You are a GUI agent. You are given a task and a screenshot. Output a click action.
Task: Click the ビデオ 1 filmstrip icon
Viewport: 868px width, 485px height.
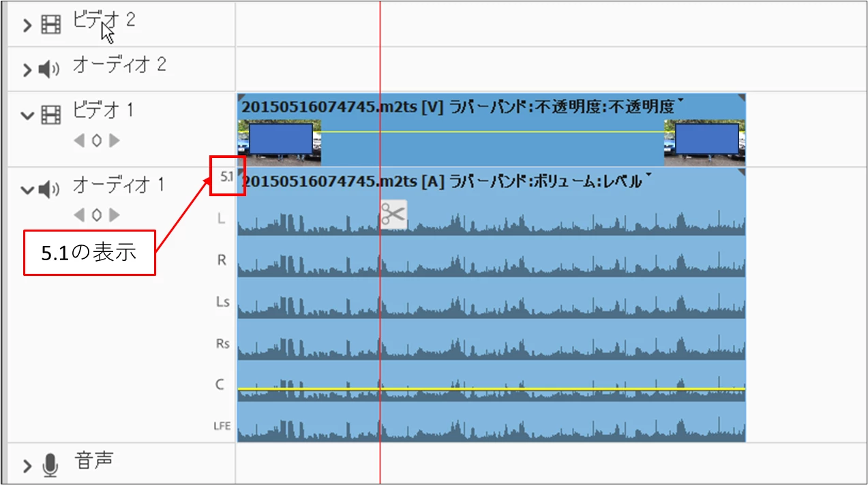click(51, 114)
